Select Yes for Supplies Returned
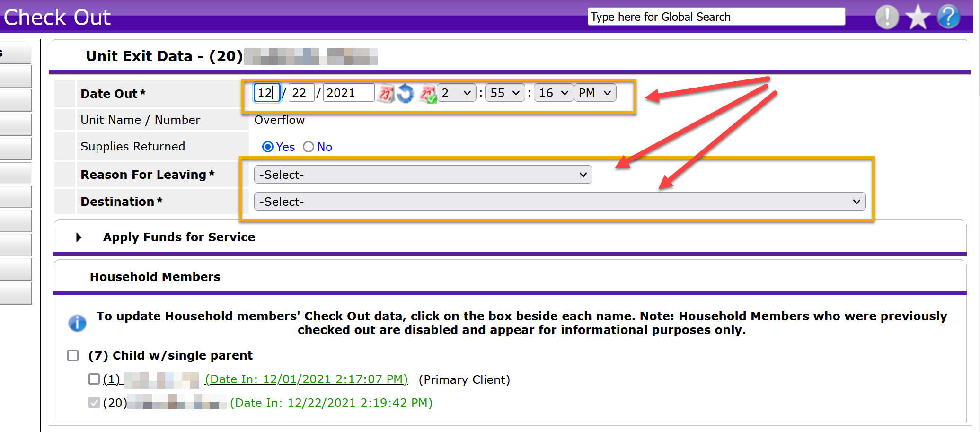 point(268,147)
